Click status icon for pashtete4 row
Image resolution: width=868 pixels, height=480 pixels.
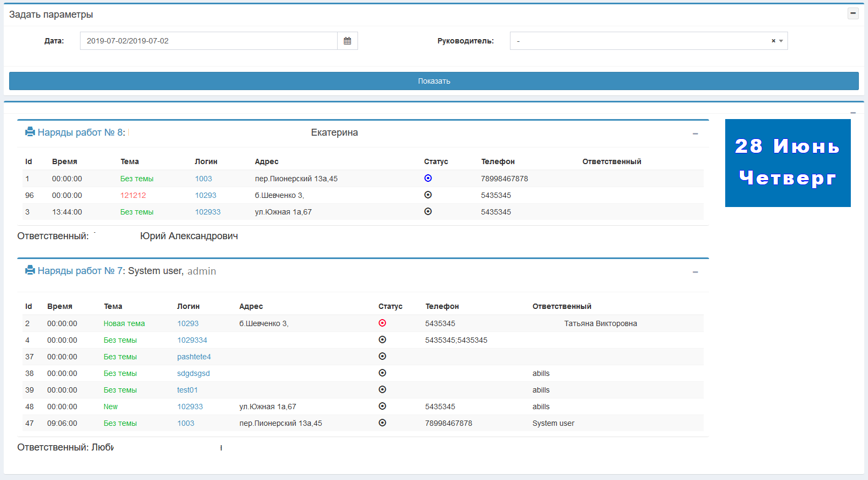pyautogui.click(x=382, y=356)
